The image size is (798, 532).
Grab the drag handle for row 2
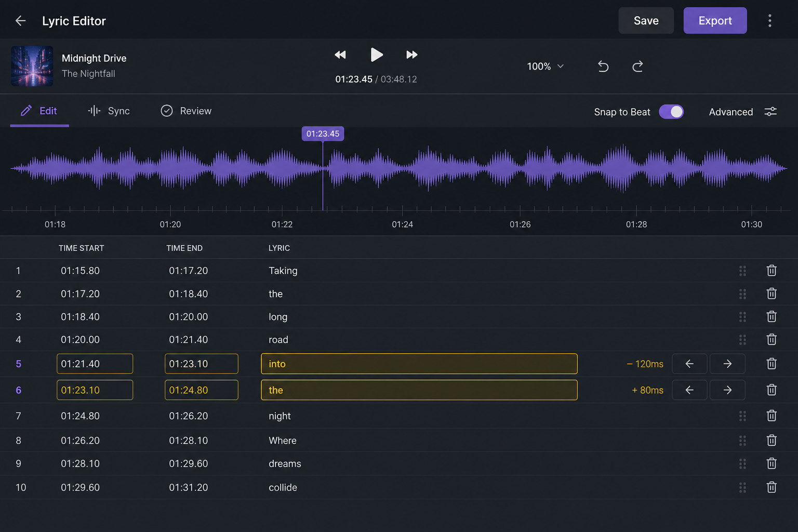click(x=742, y=294)
